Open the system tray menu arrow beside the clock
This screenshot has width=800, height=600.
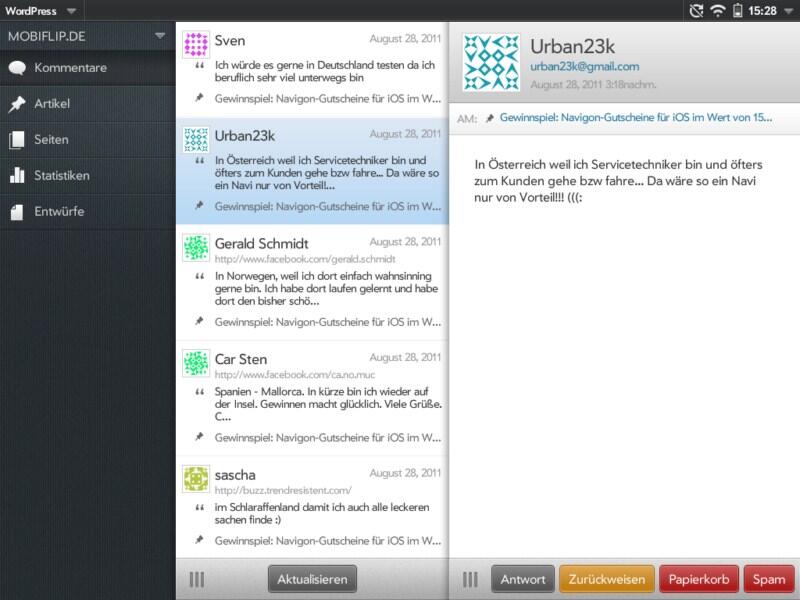(789, 11)
